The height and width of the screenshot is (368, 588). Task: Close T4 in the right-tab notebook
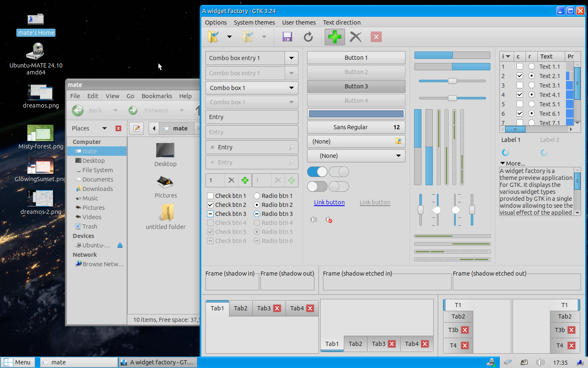(x=571, y=346)
